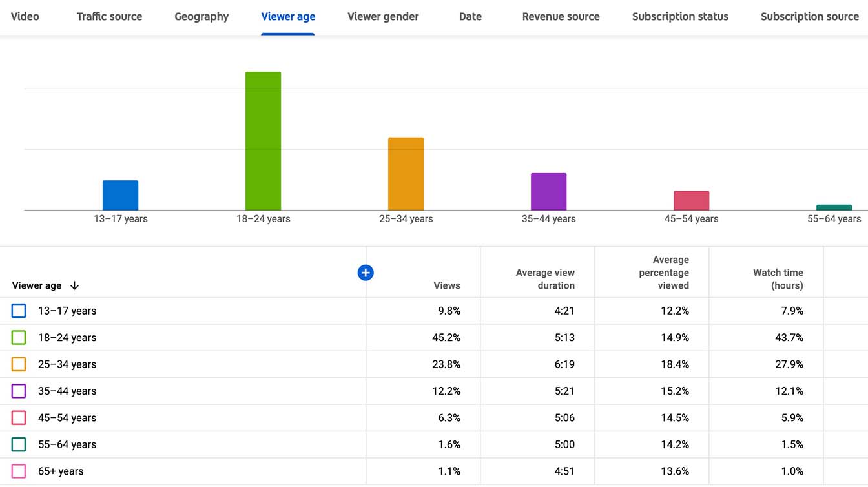Click the 4:51 average view duration
Viewport: 868px width, 487px height.
pos(564,471)
